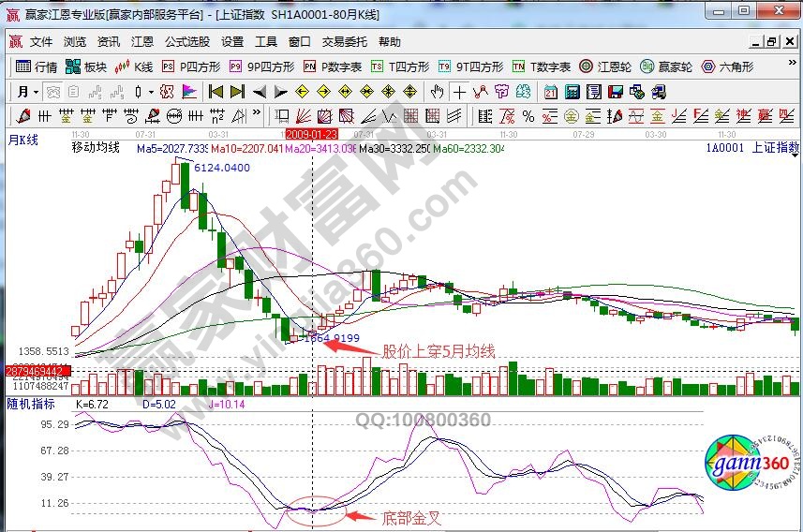Click the save floppy disk icon
The image size is (803, 532).
click(615, 92)
